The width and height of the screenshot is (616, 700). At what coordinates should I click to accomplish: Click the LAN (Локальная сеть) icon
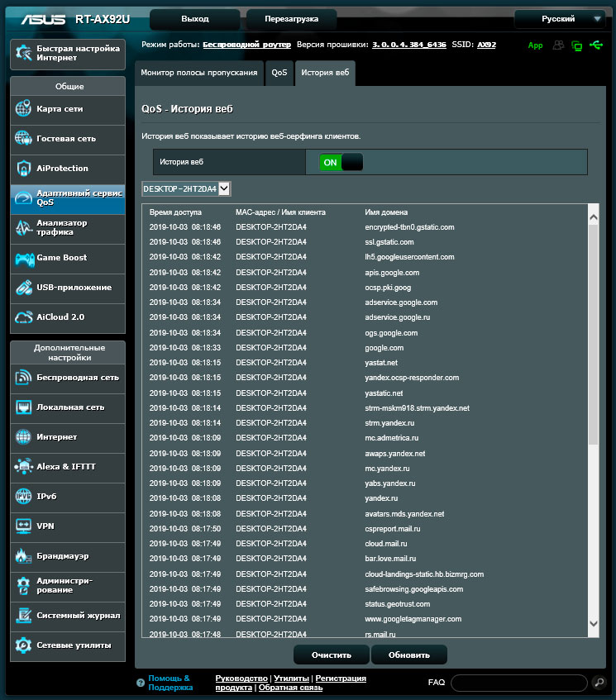click(23, 407)
